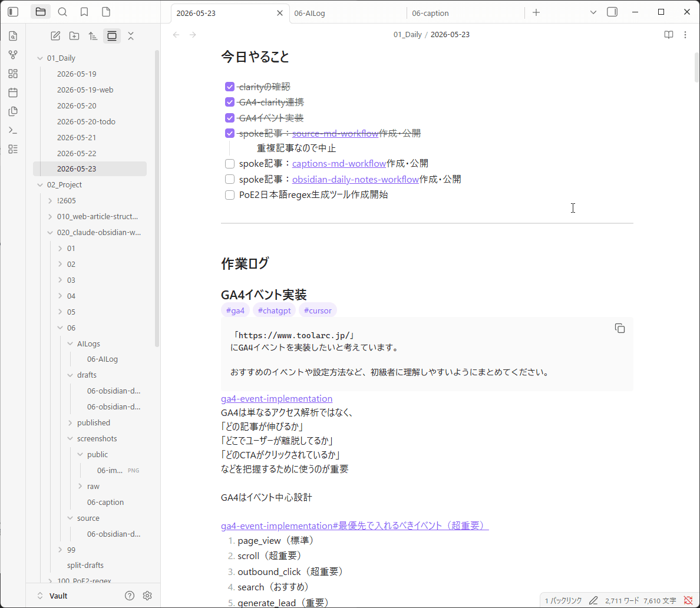
Task: Collapse the 02_Project folder
Action: pos(39,185)
